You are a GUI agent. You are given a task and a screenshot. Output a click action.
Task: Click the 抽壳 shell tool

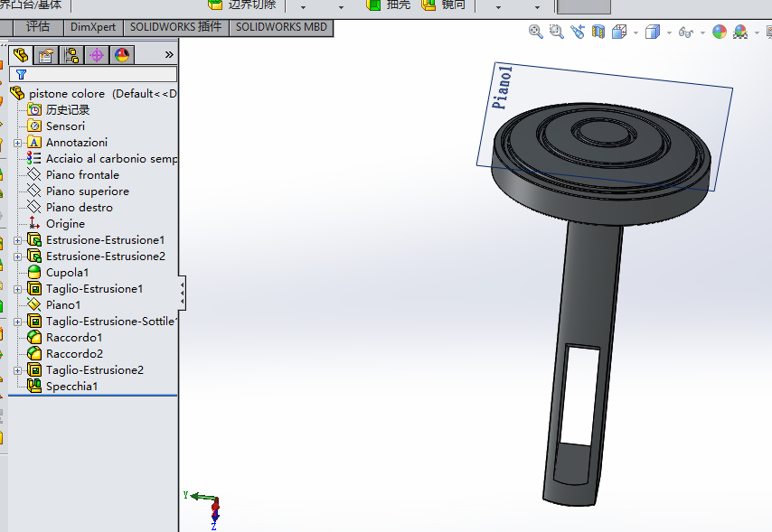(389, 5)
